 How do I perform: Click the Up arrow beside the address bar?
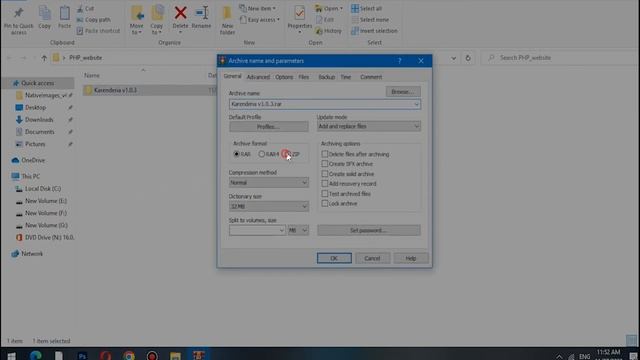pyautogui.click(x=44, y=58)
